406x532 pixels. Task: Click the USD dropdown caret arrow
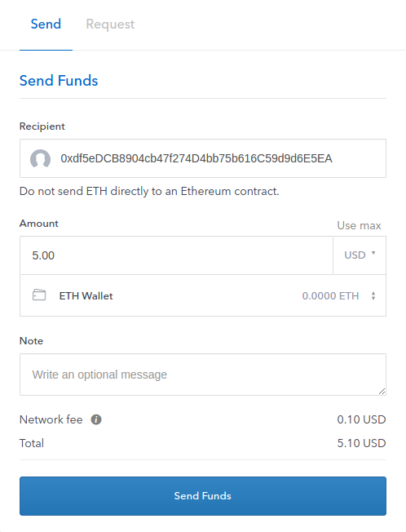click(373, 253)
